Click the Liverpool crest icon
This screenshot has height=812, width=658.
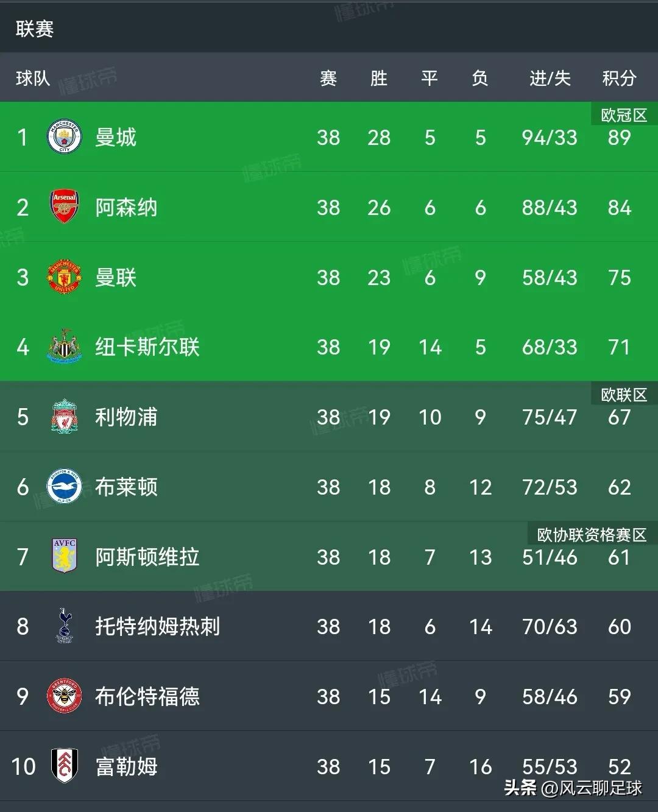tap(63, 417)
